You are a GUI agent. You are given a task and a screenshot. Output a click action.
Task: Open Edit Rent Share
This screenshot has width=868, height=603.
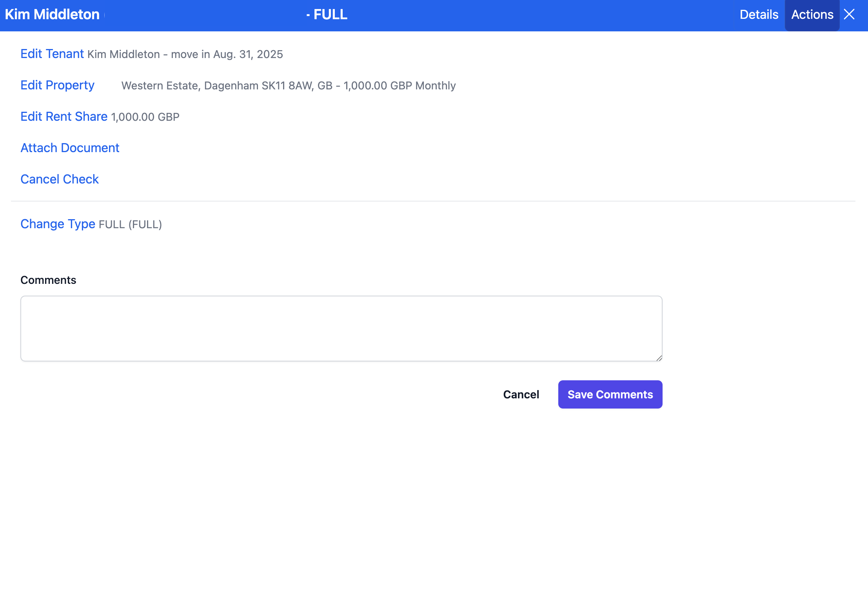64,116
